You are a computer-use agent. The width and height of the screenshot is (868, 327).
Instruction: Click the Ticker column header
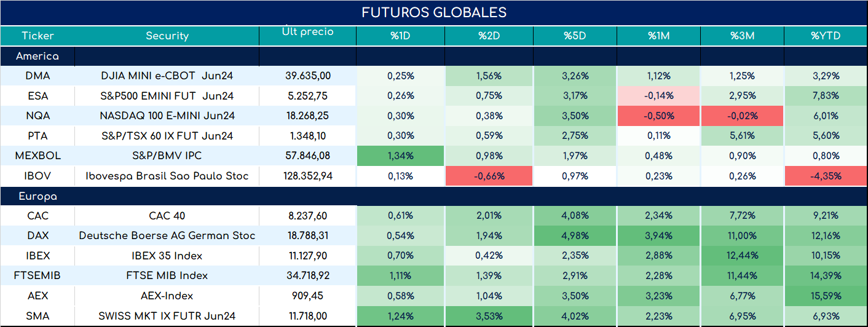pyautogui.click(x=37, y=36)
